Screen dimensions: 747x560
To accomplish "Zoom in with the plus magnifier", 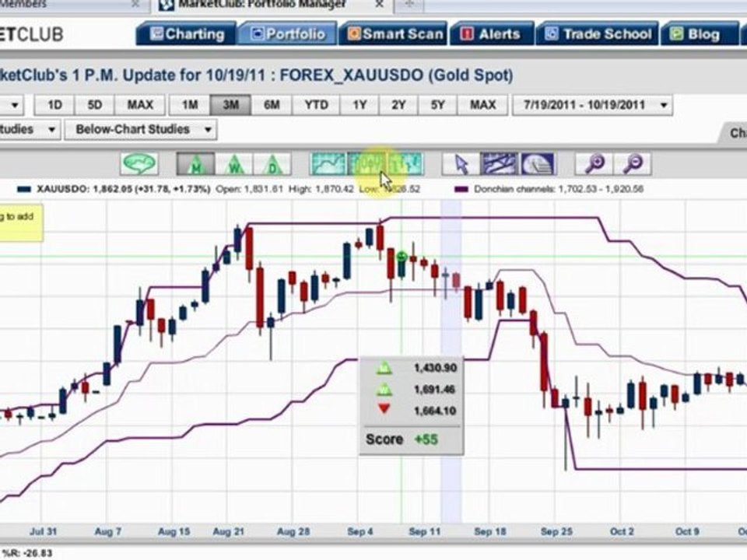I will point(594,164).
